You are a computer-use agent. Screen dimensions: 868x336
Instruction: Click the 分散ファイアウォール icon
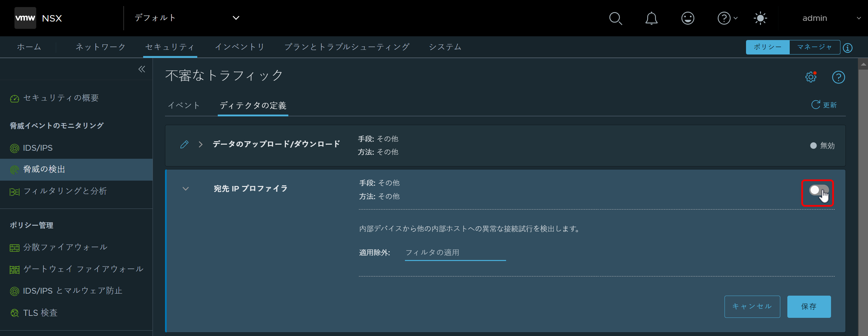pos(14,248)
